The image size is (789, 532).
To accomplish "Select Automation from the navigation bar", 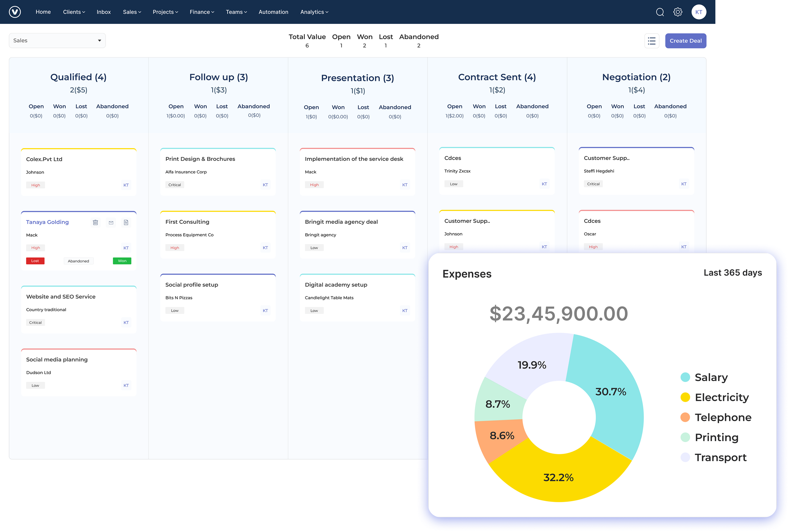I will coord(273,12).
